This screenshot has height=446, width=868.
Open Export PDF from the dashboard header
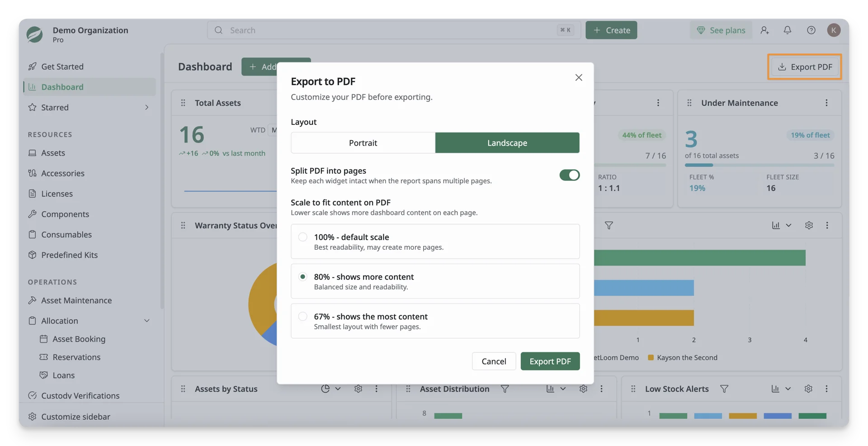[x=804, y=67]
